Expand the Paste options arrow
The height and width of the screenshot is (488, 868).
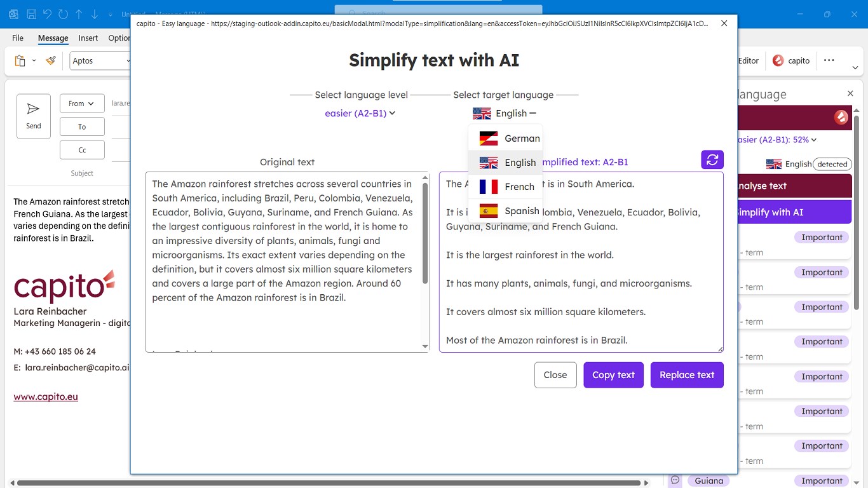click(34, 60)
